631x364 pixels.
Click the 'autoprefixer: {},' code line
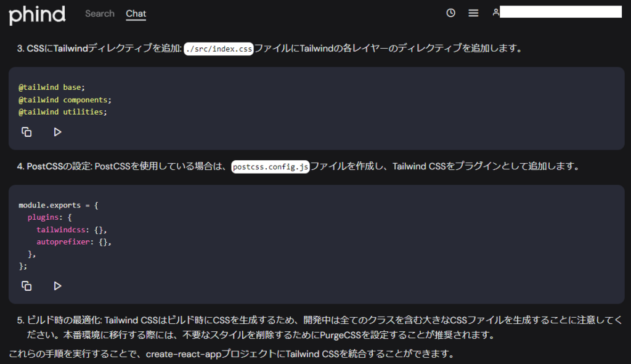pyautogui.click(x=74, y=241)
